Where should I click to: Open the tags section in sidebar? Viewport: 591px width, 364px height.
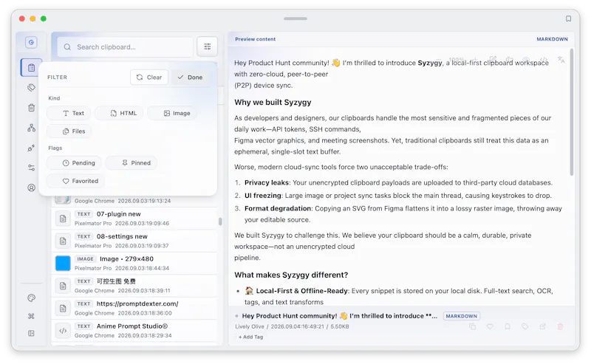pos(31,88)
